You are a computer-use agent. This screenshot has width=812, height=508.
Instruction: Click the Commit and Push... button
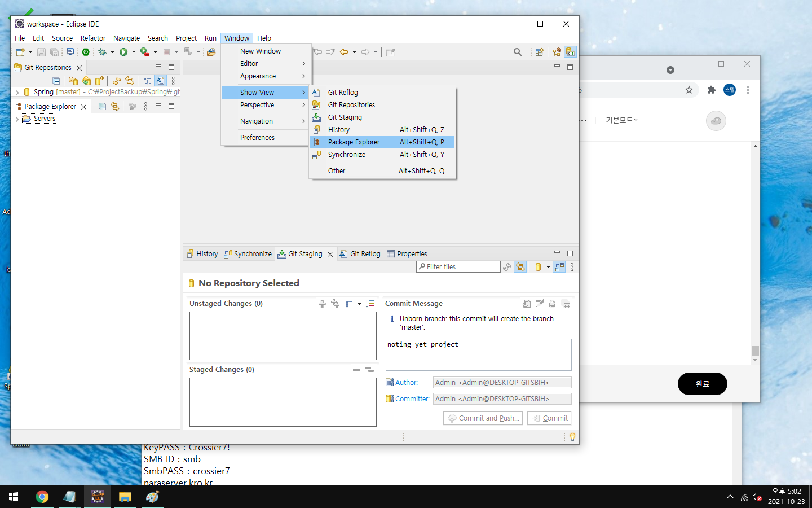coord(483,418)
